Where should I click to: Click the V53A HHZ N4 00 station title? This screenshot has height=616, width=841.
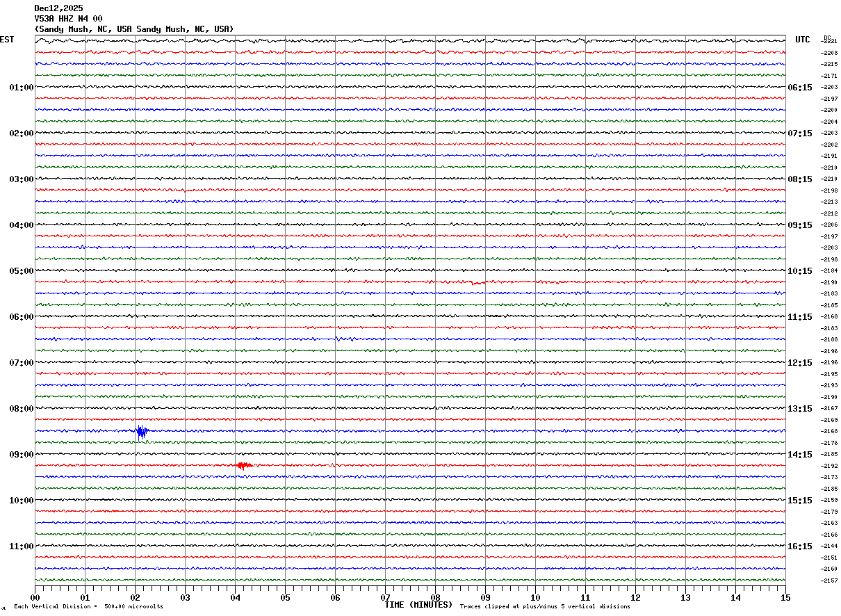[x=68, y=19]
